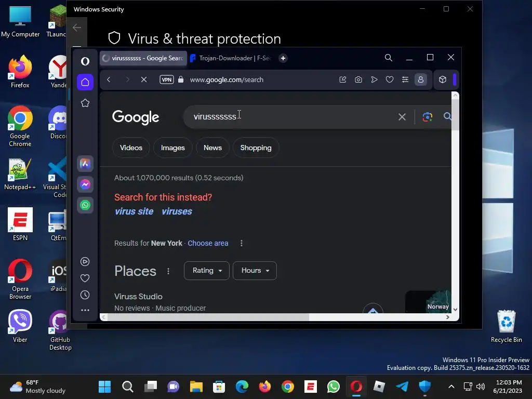Stop loading the page with X button

point(144,79)
